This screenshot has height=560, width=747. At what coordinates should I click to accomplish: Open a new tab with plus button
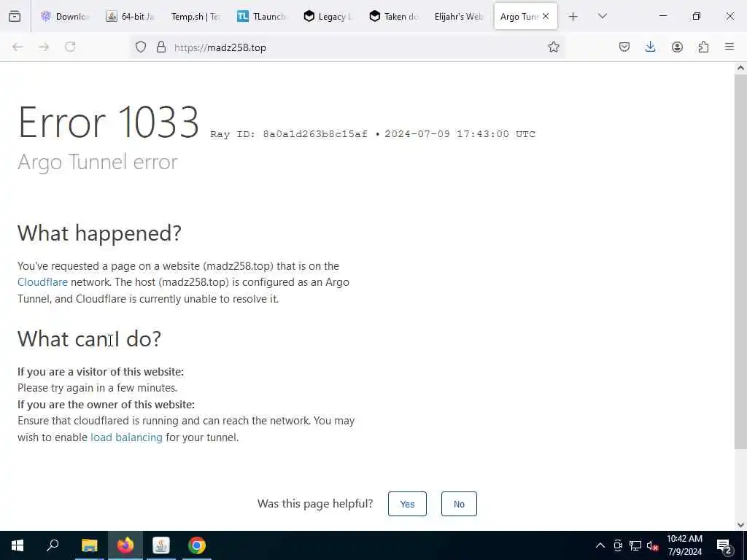pos(573,17)
